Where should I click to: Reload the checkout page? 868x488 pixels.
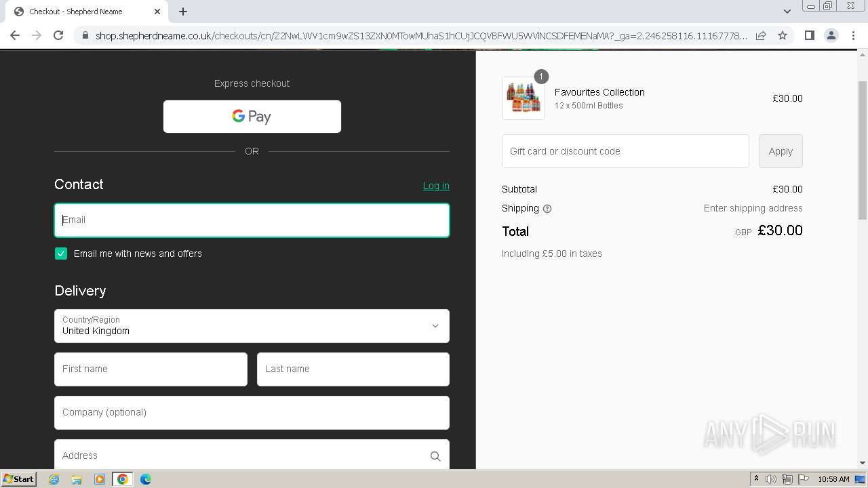[x=58, y=35]
